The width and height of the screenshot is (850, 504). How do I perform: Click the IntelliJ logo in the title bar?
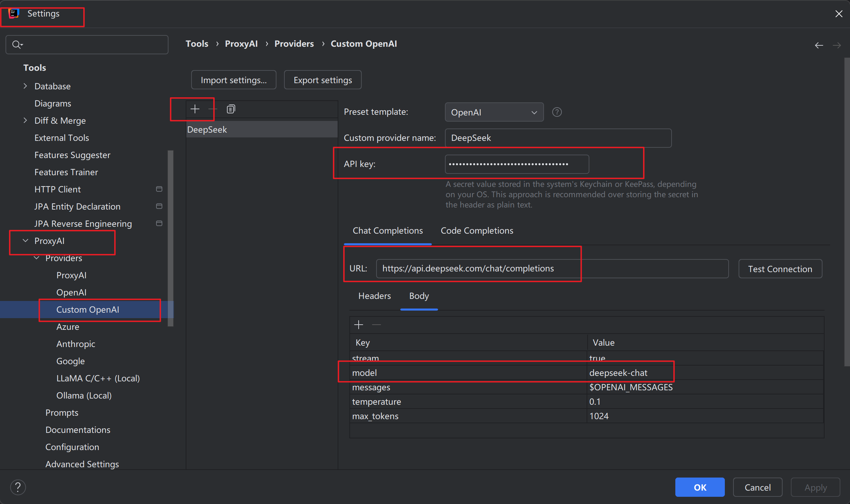[x=13, y=13]
